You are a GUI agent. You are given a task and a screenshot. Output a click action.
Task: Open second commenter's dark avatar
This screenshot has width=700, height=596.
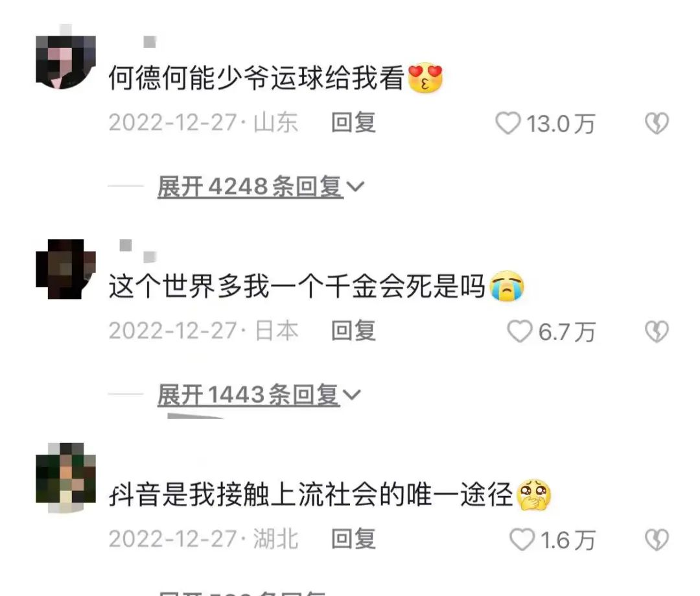pos(65,269)
